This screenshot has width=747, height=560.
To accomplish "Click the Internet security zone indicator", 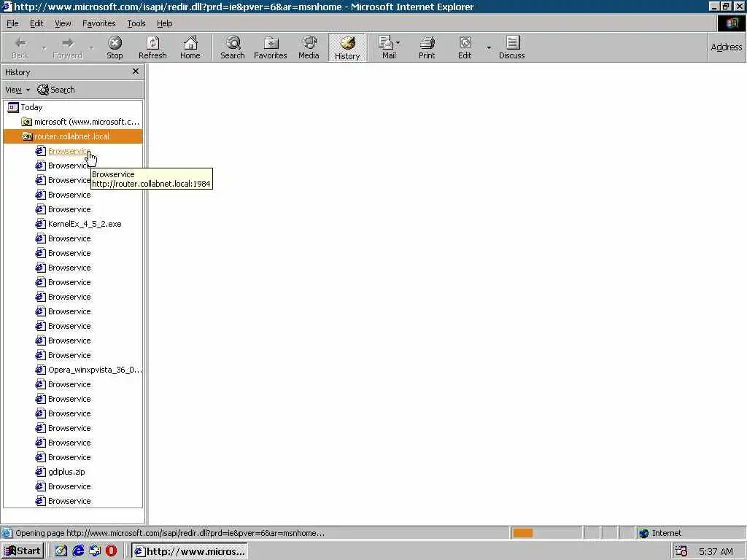I will tap(660, 533).
